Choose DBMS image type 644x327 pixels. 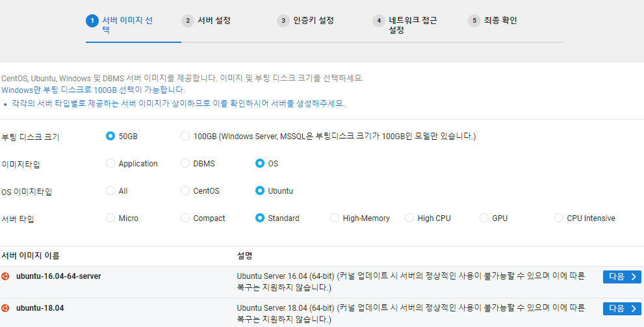point(185,164)
